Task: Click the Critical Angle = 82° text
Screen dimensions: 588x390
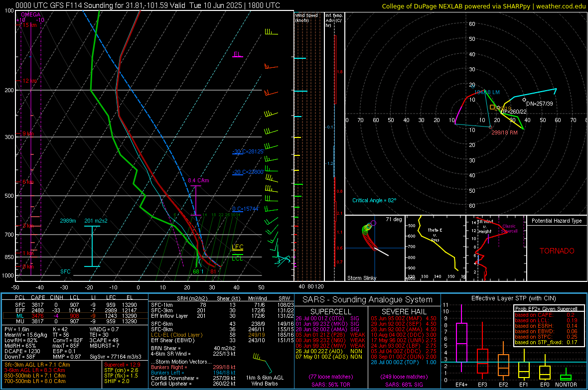Action: (374, 200)
